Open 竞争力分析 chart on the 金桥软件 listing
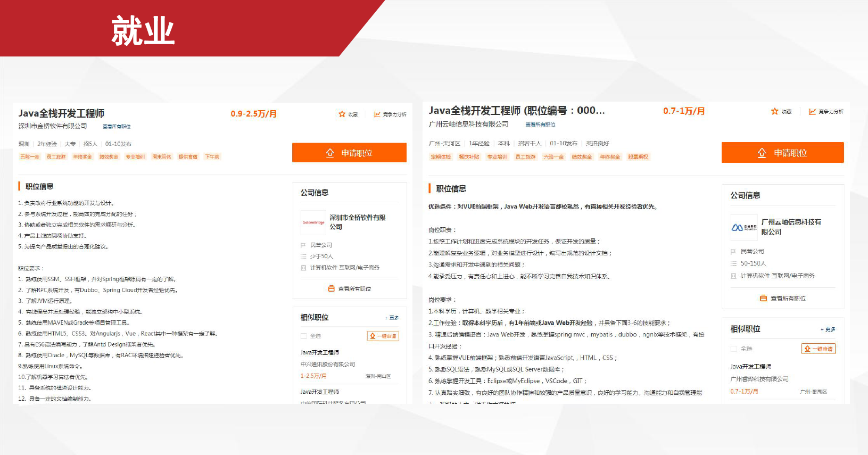 (x=377, y=114)
